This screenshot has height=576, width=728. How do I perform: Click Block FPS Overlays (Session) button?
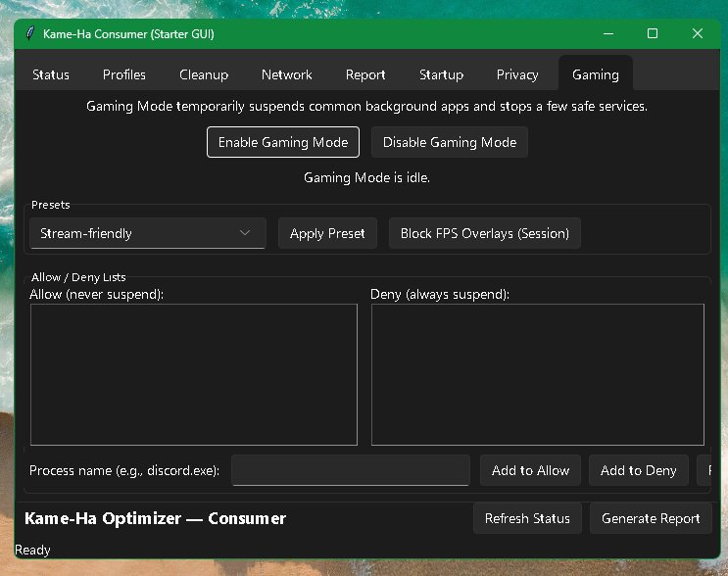(485, 233)
